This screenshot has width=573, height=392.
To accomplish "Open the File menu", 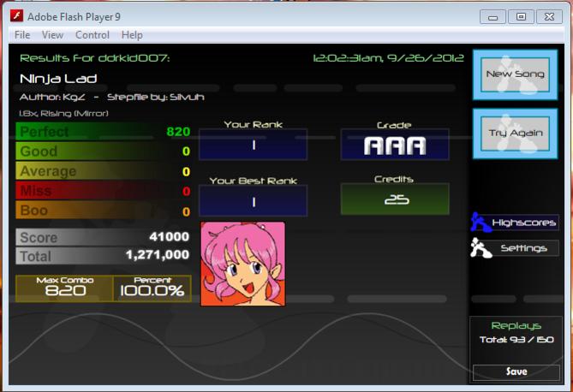I will tap(22, 35).
